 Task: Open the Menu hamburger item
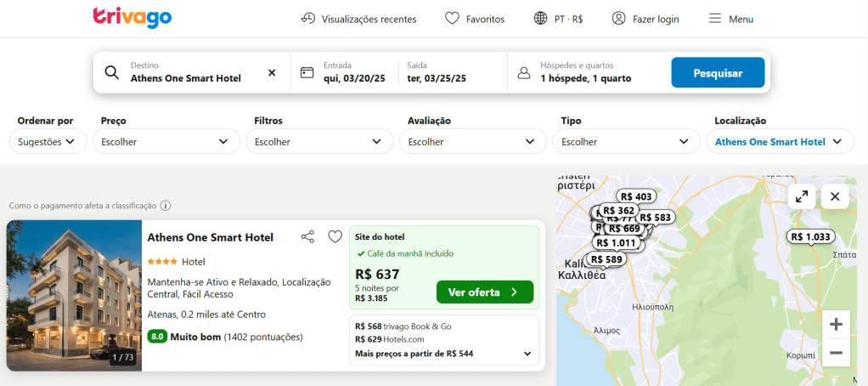tap(730, 19)
